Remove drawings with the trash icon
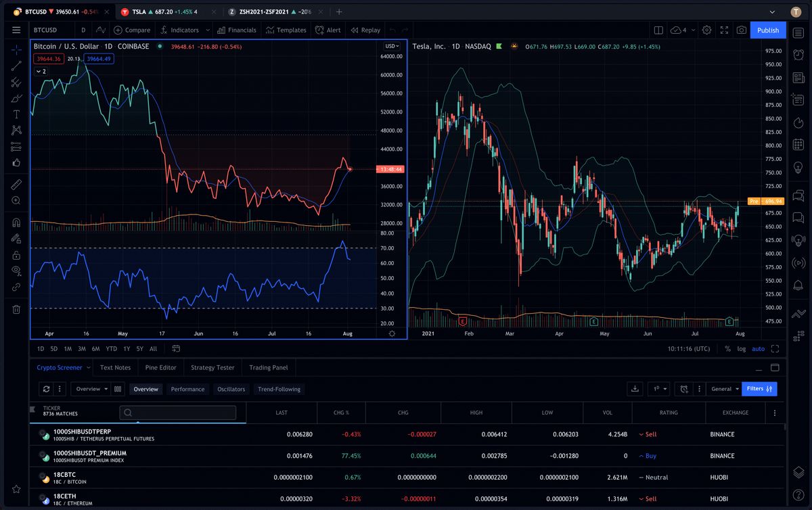 click(x=16, y=309)
